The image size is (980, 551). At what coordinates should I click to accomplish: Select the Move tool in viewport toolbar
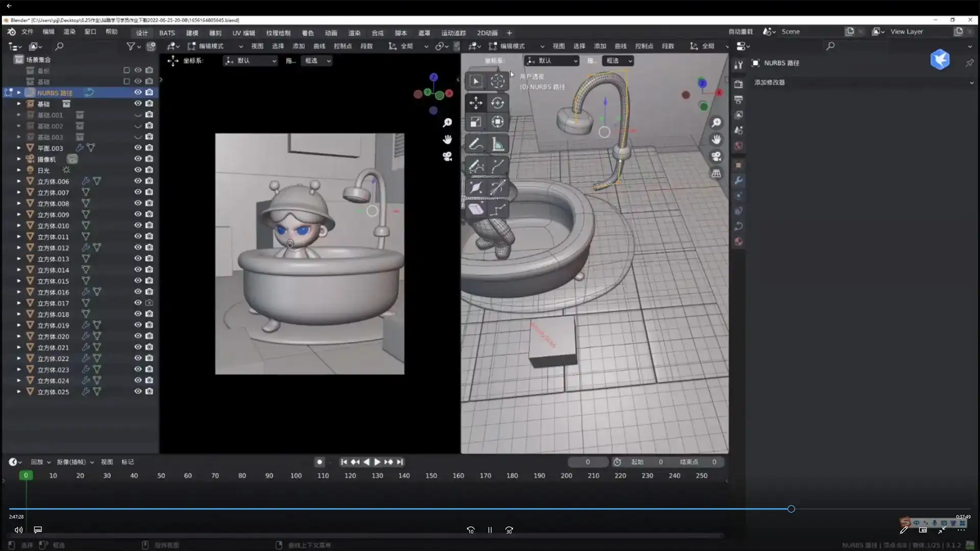pos(476,103)
